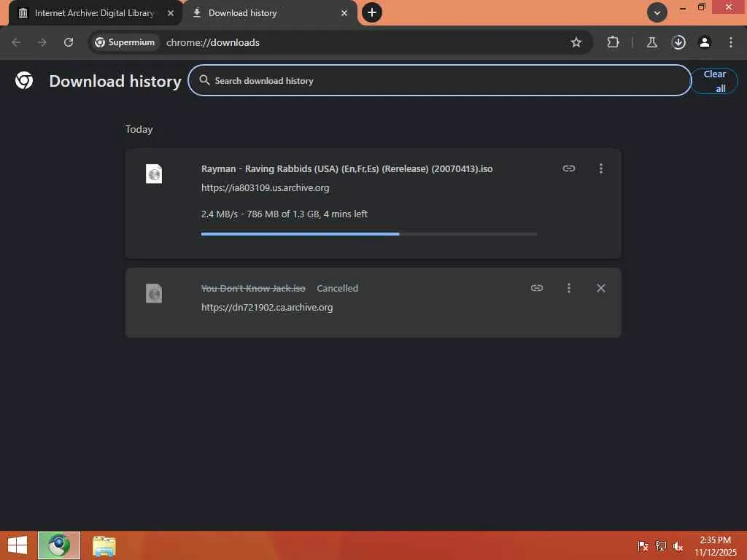Clear all downloads

tap(714, 81)
